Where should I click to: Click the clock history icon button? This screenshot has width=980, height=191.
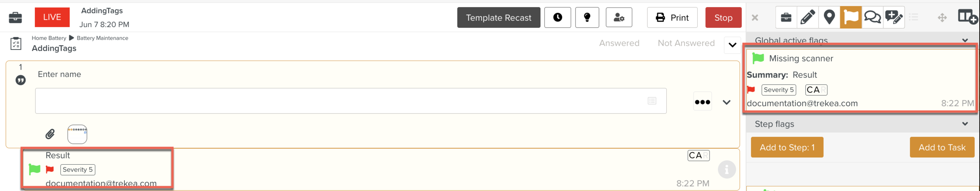click(557, 18)
